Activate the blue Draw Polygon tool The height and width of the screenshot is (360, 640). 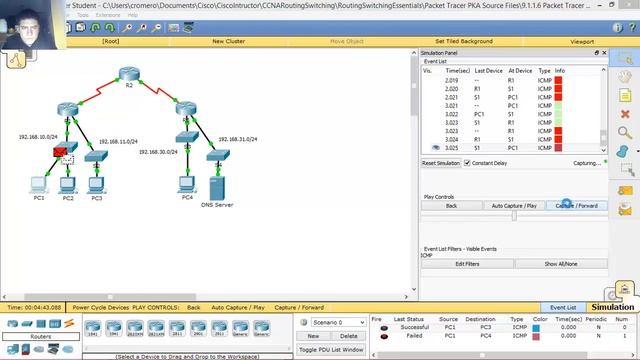623,151
